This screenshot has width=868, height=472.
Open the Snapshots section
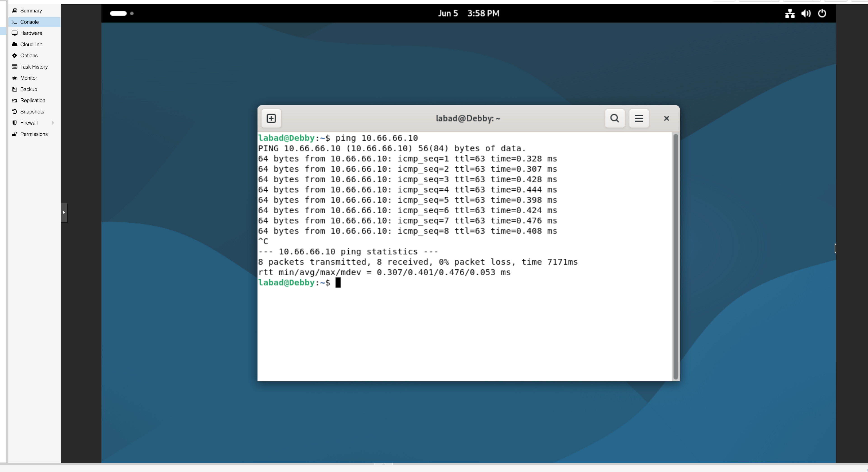tap(34, 111)
